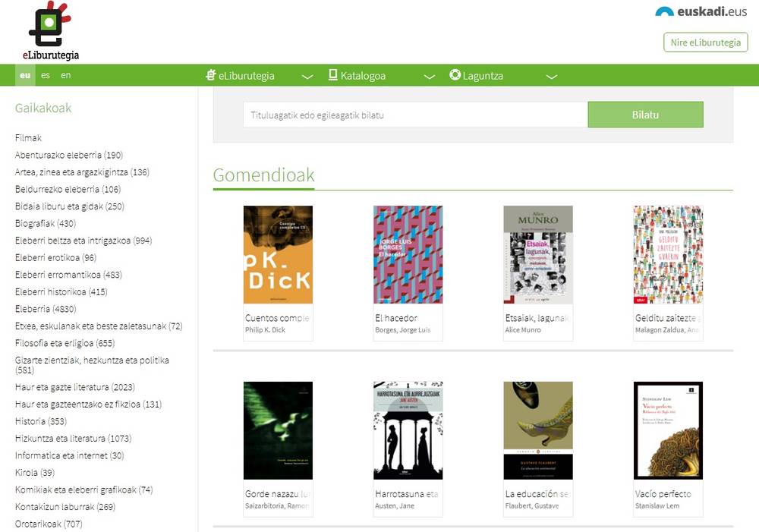Click the Cuentos completos title text
759x532 pixels.
(x=277, y=318)
